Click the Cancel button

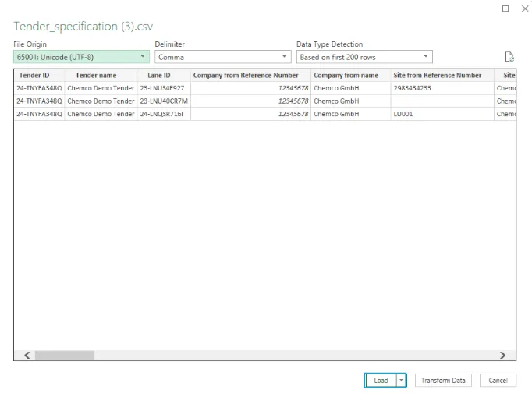coord(498,381)
